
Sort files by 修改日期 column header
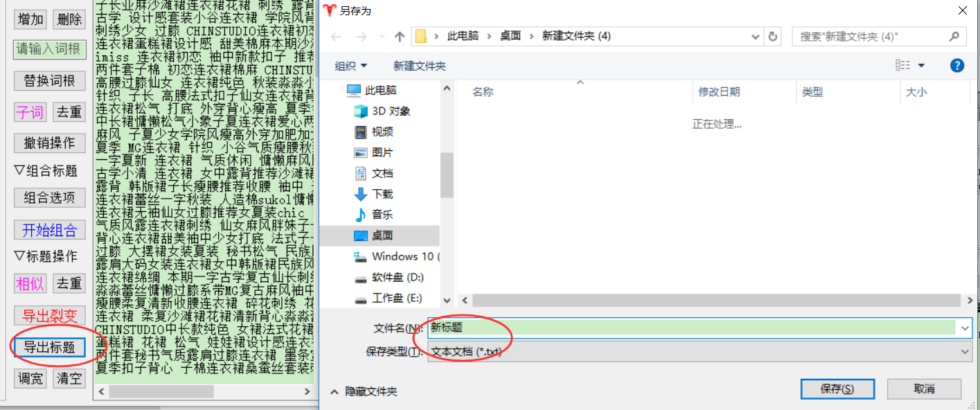pos(719,91)
